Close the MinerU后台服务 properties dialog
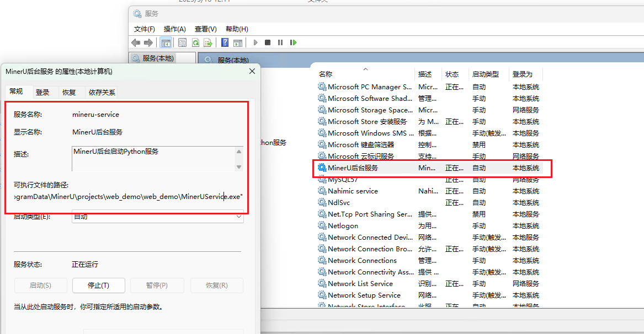 (252, 72)
